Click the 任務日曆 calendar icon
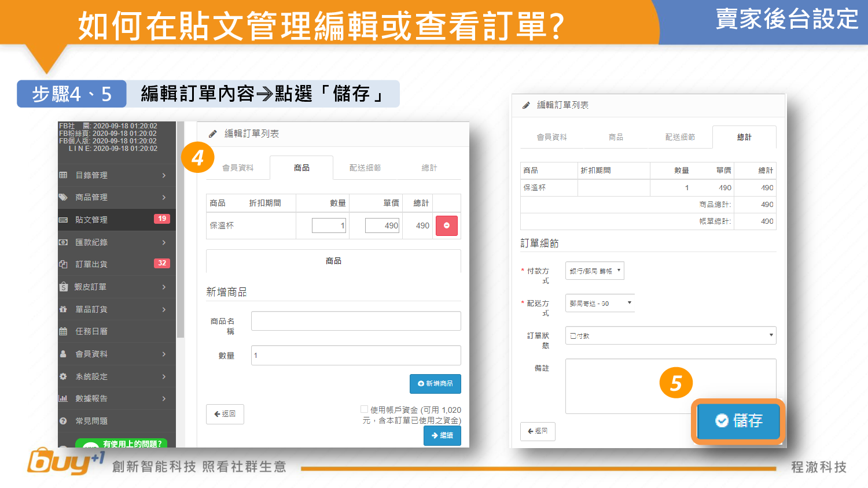 click(x=64, y=331)
